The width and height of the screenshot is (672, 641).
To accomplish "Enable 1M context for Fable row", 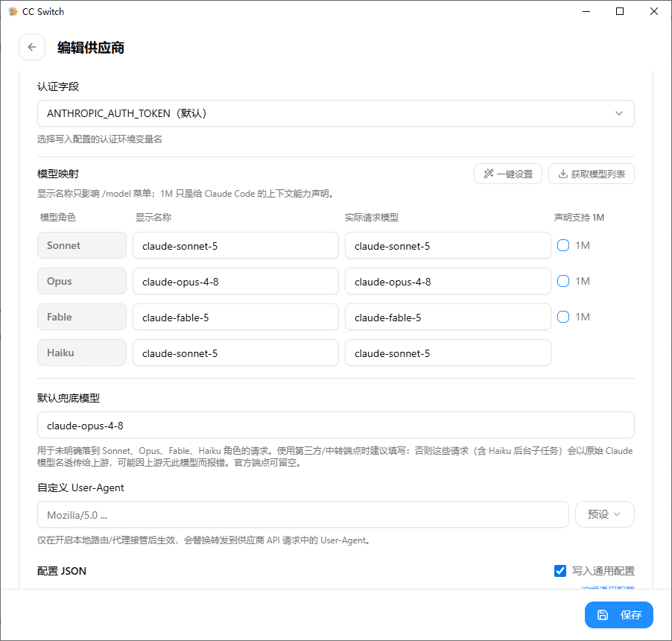I will click(x=563, y=317).
